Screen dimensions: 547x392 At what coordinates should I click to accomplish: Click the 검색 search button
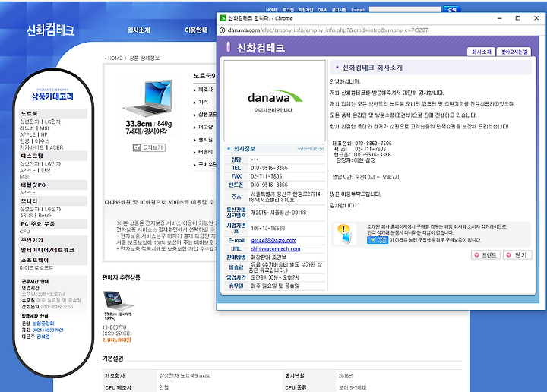[x=452, y=9]
